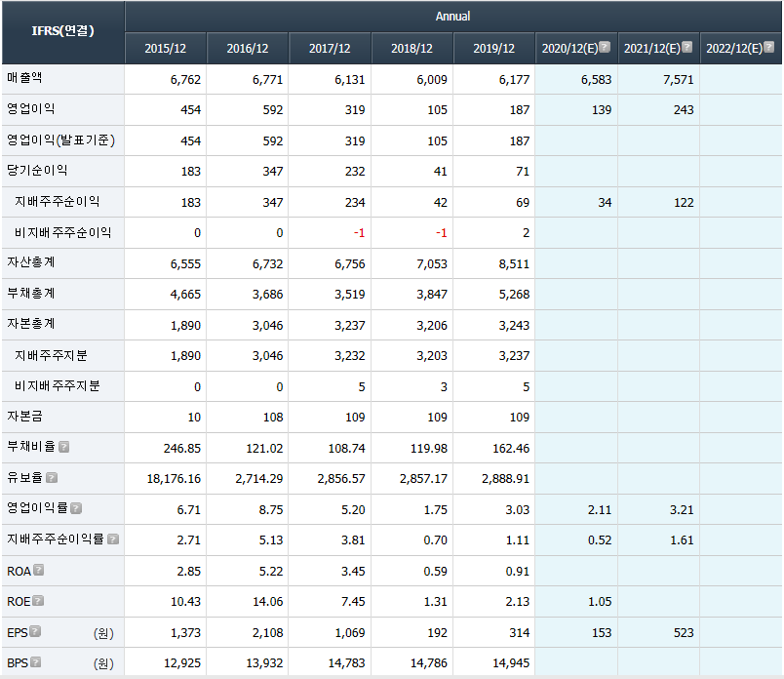Click EPS value 2,108
This screenshot has width=784, height=679.
point(267,633)
